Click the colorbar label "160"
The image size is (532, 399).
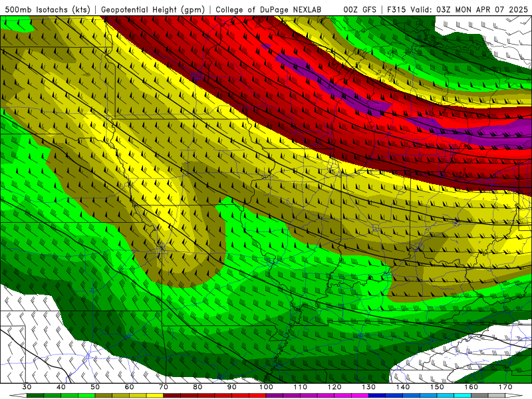[x=471, y=387]
